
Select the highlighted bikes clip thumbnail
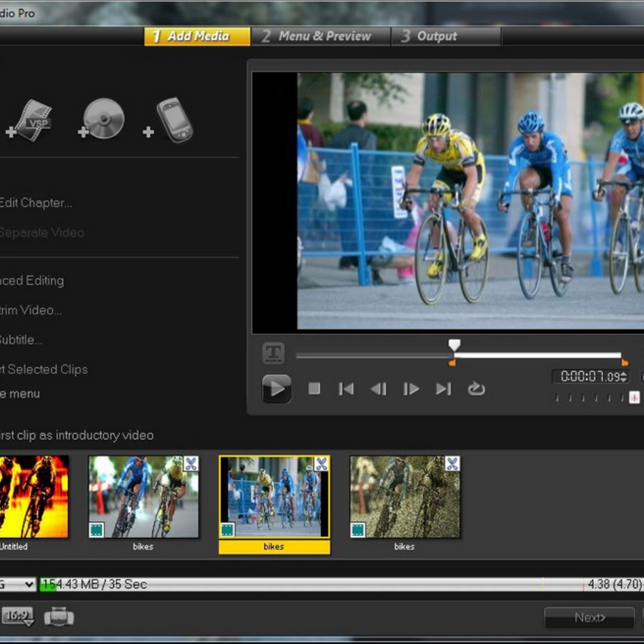coord(275,497)
